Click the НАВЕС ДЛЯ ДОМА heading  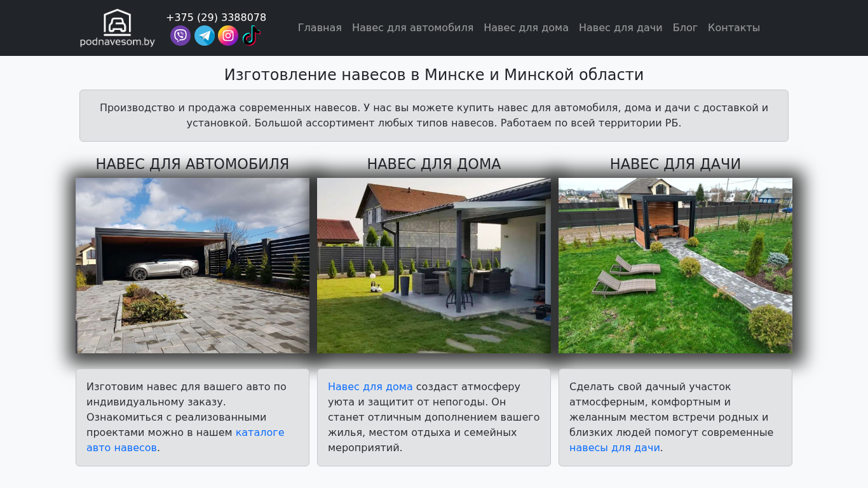coord(434,164)
